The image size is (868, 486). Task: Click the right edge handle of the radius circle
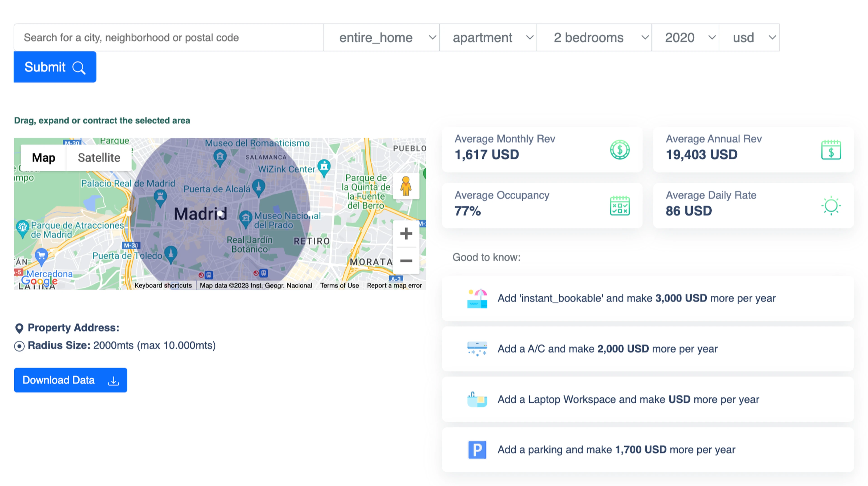click(310, 213)
